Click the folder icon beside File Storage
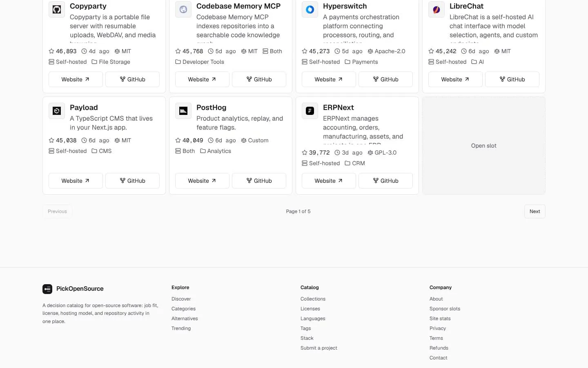 (94, 62)
